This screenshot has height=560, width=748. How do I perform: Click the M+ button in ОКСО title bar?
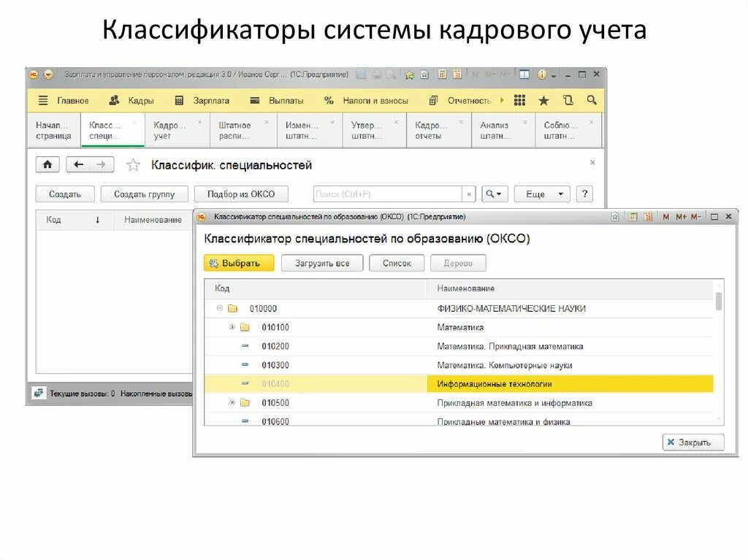click(681, 217)
